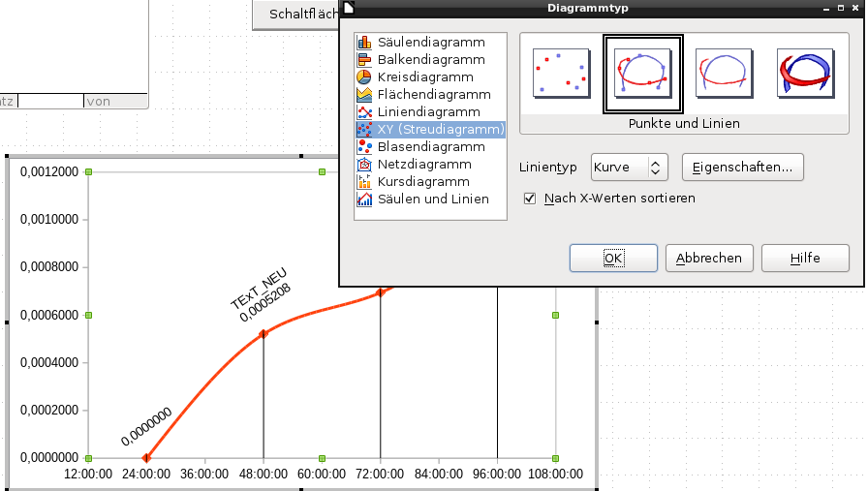Click the Abbrechen button
868x491 pixels.
pos(709,259)
